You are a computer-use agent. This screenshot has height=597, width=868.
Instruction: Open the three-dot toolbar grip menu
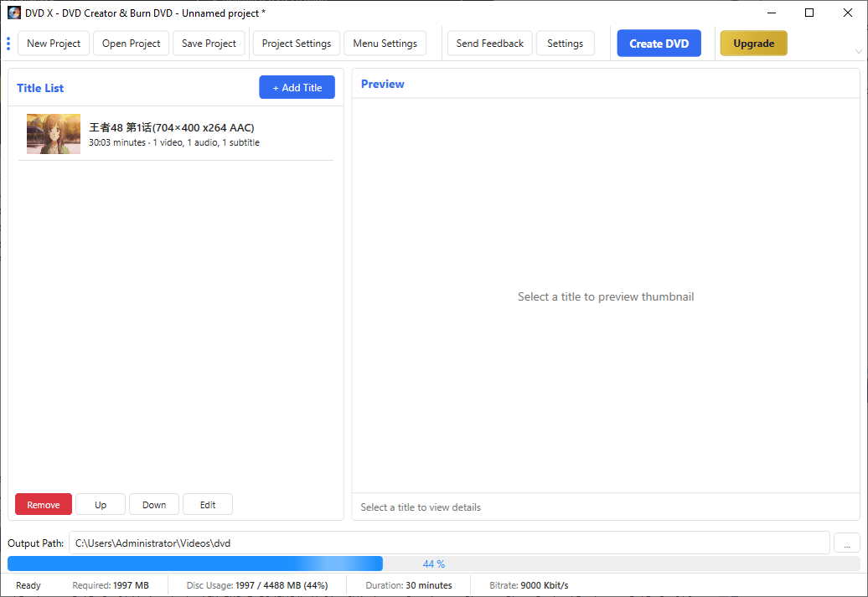point(8,44)
